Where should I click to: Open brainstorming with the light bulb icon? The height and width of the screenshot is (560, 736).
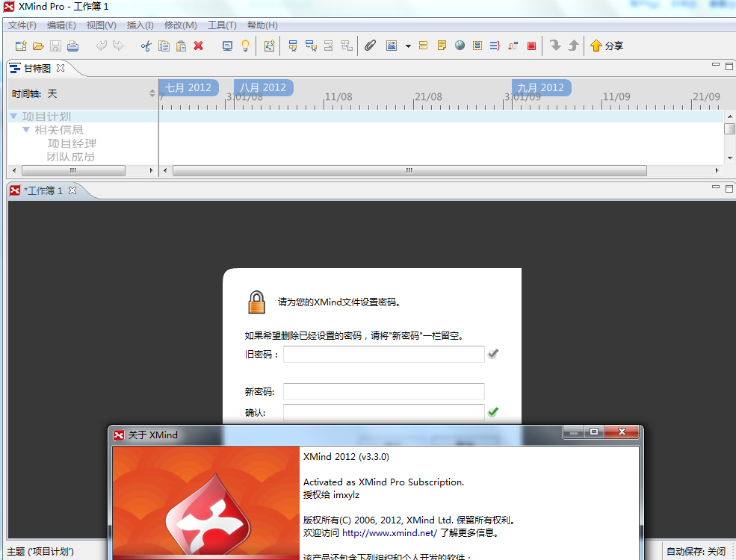coord(245,46)
